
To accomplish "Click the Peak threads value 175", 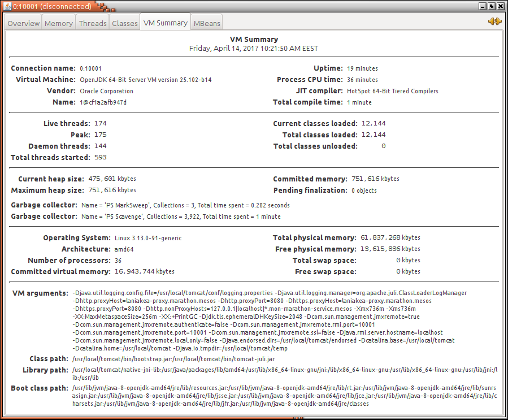I will click(101, 135).
